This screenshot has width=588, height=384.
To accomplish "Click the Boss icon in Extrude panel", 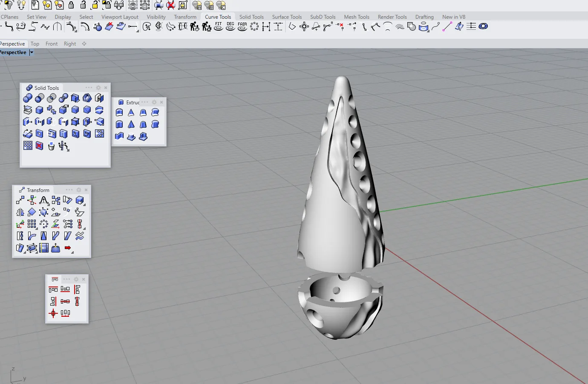I will [131, 137].
